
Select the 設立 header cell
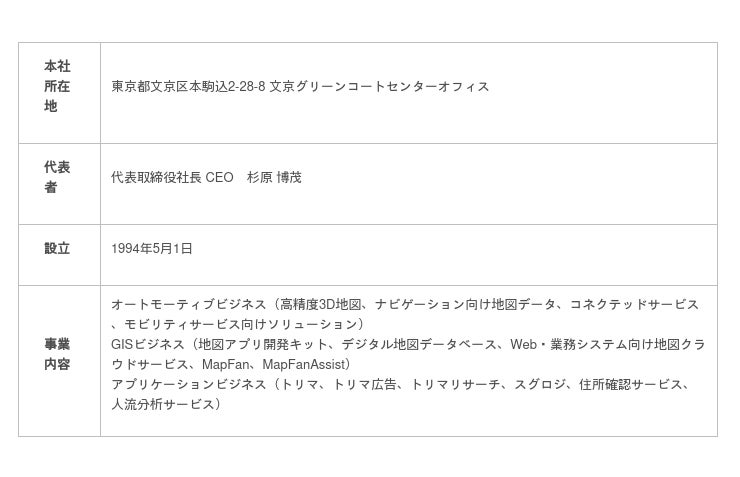[x=57, y=249]
